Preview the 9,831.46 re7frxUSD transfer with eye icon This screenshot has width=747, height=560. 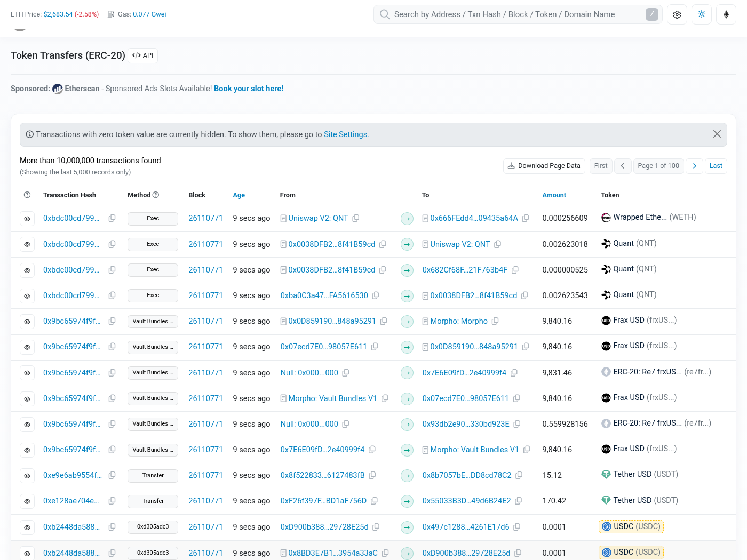click(x=27, y=373)
